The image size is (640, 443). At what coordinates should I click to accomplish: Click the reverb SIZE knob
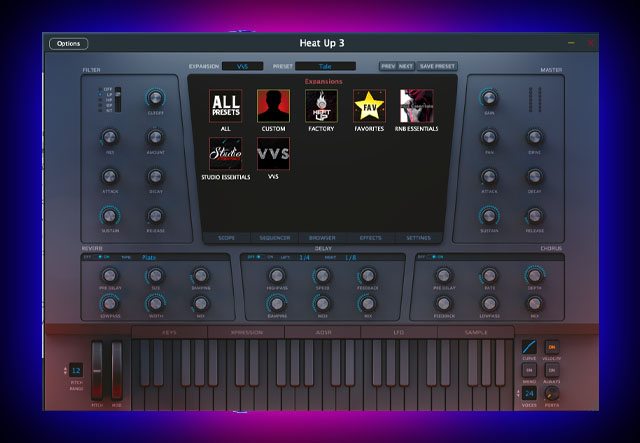(155, 276)
